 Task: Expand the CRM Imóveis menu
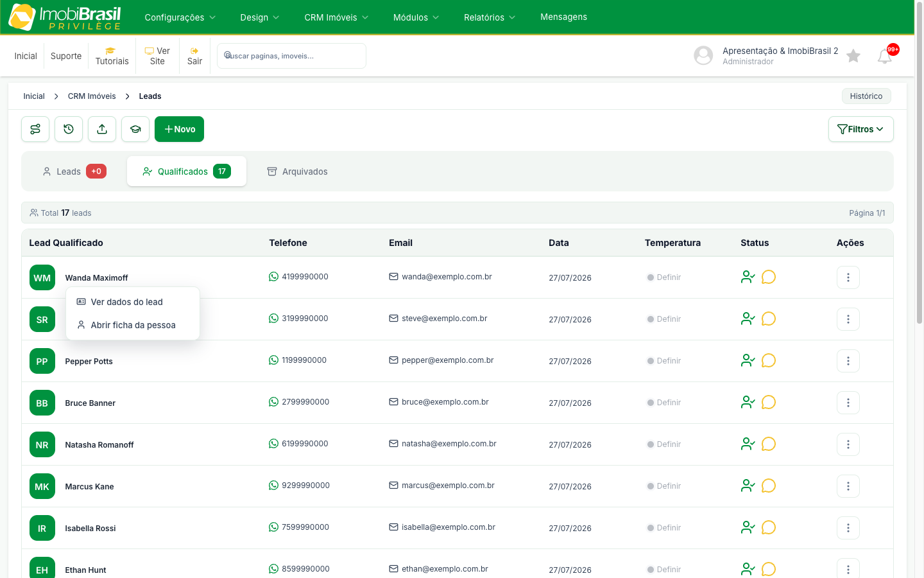[x=337, y=17]
